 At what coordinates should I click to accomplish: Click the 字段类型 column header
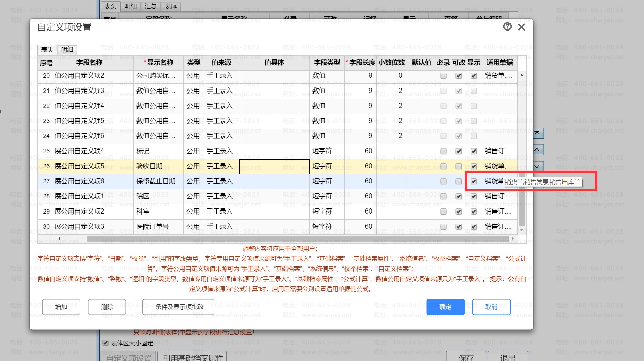coord(327,63)
